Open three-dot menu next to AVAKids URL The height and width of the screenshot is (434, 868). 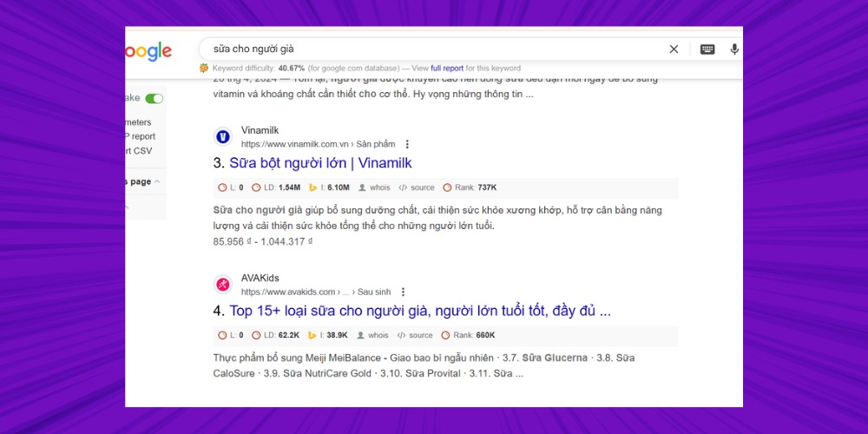(x=403, y=292)
